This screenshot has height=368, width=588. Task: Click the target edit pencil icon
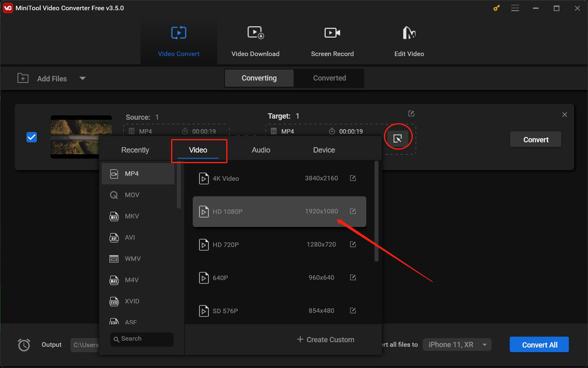(x=411, y=113)
